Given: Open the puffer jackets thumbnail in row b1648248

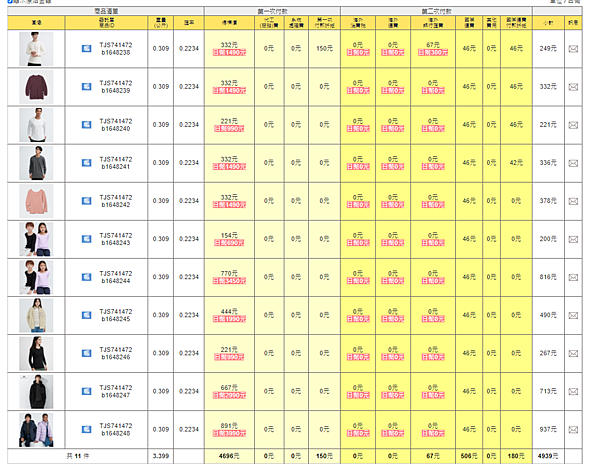Looking at the screenshot, I should pos(36,429).
